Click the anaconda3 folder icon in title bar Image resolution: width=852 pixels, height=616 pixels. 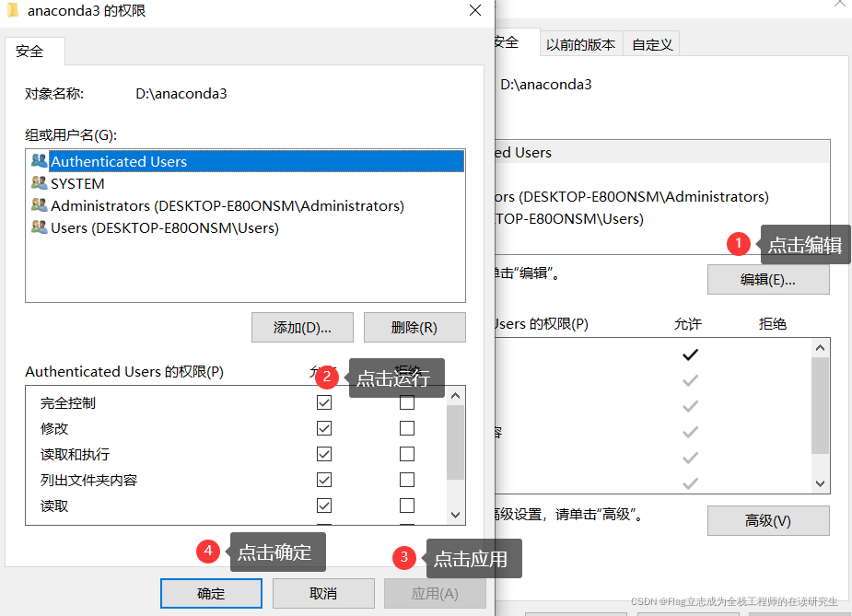coord(13,10)
